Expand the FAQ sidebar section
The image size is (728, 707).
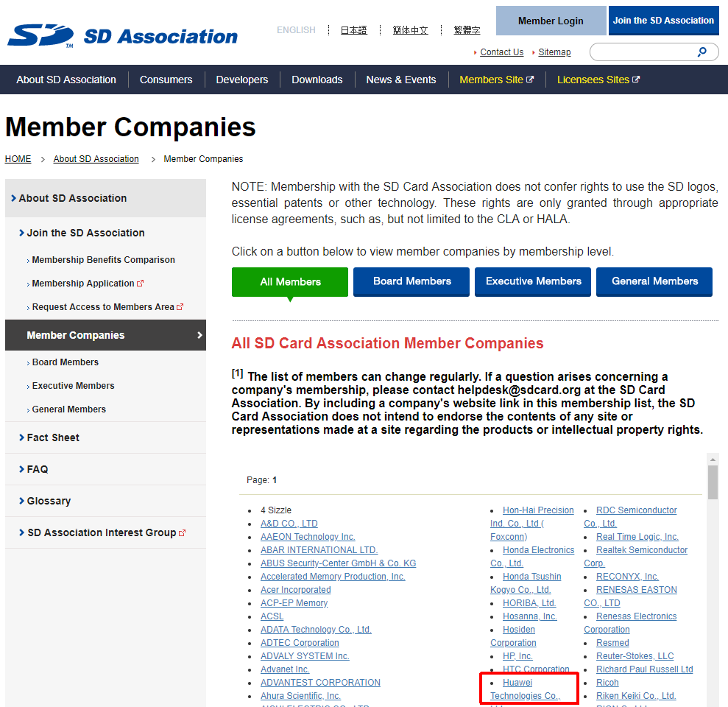coord(37,469)
